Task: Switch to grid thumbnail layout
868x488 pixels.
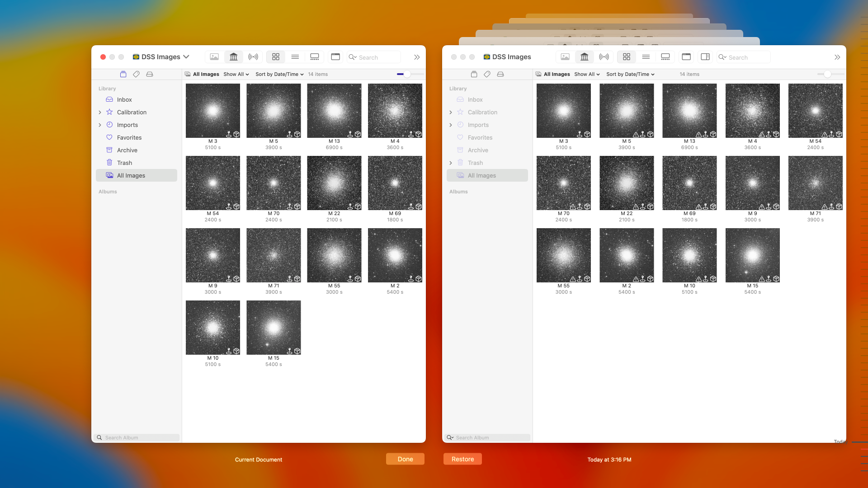Action: coord(276,57)
